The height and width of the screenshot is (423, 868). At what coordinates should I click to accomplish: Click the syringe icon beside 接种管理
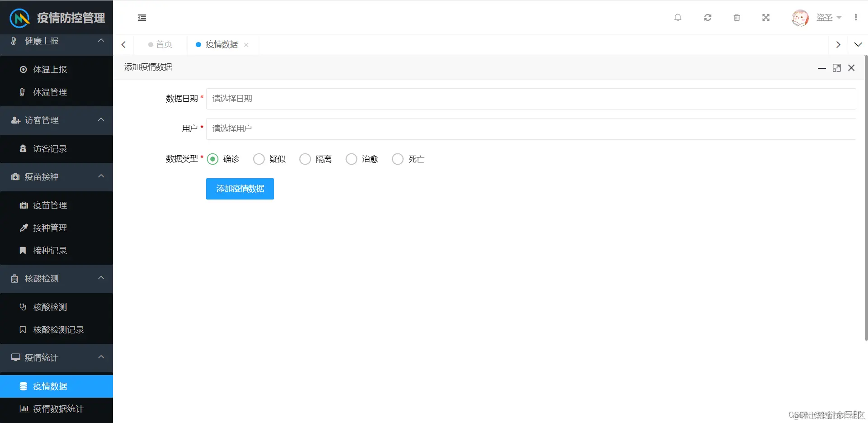[x=24, y=228]
